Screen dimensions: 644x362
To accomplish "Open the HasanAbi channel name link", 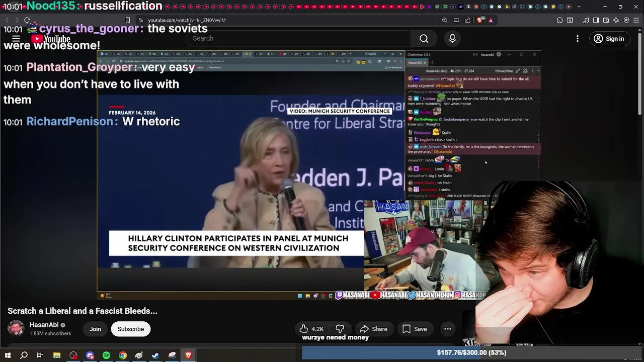I will [44, 325].
